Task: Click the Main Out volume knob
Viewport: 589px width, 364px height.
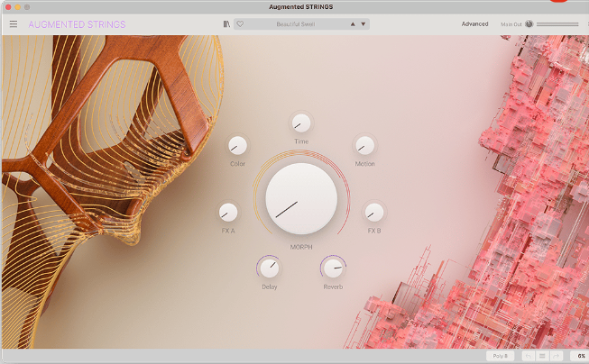Action: coord(529,24)
